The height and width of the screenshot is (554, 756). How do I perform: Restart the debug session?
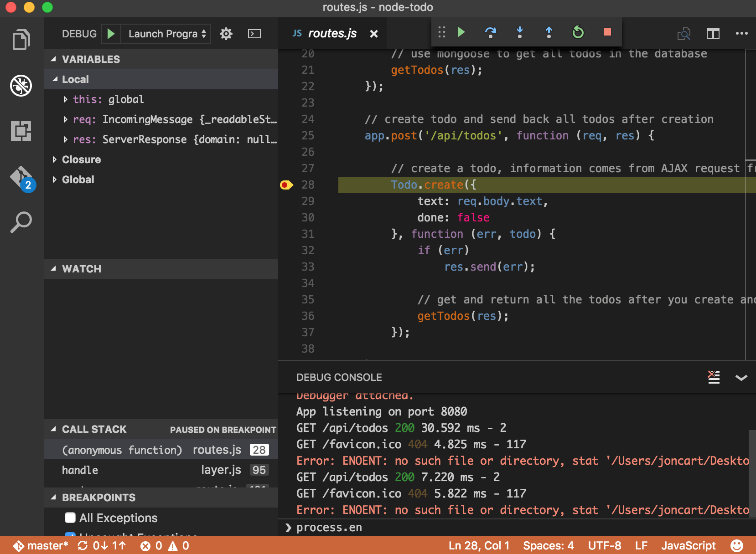pos(578,32)
